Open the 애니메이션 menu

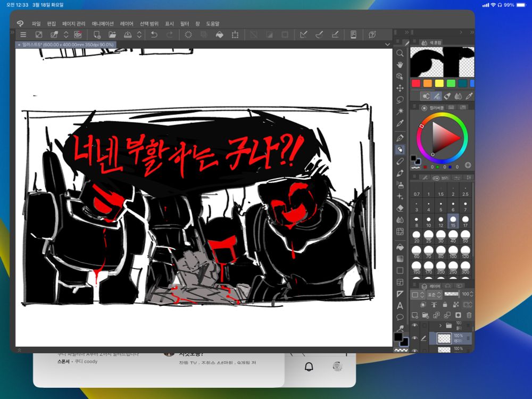click(103, 23)
